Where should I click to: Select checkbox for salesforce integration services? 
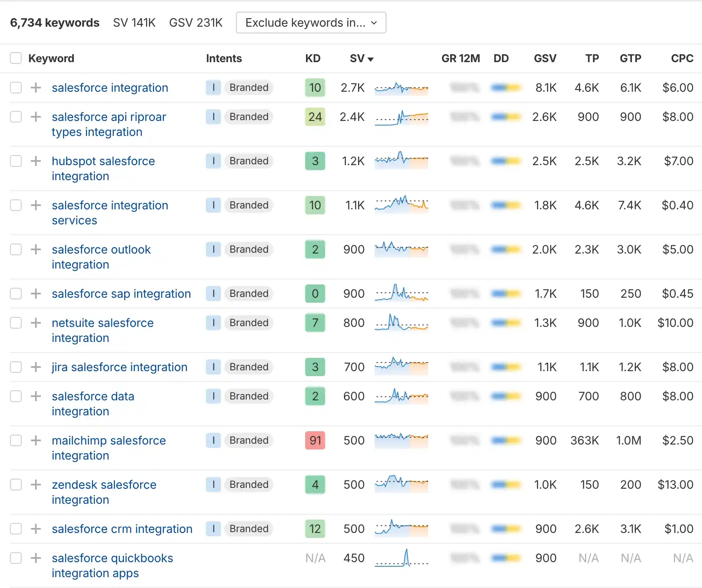click(16, 205)
